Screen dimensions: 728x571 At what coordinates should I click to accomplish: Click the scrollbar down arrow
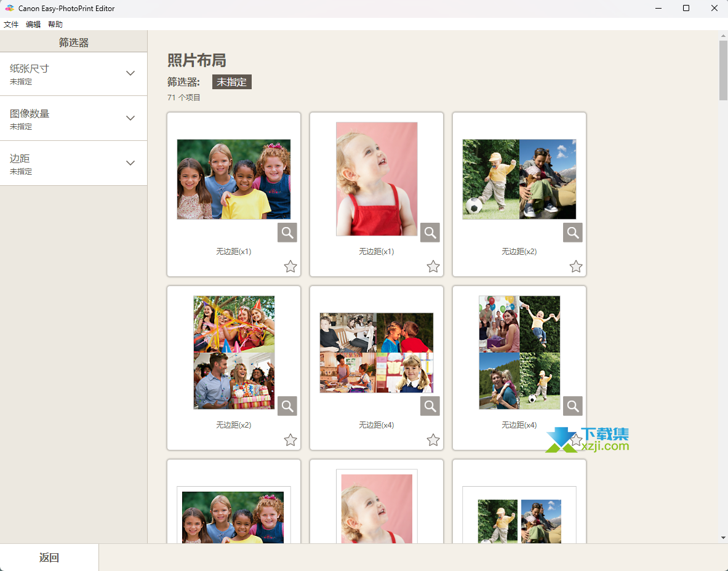[x=723, y=538]
